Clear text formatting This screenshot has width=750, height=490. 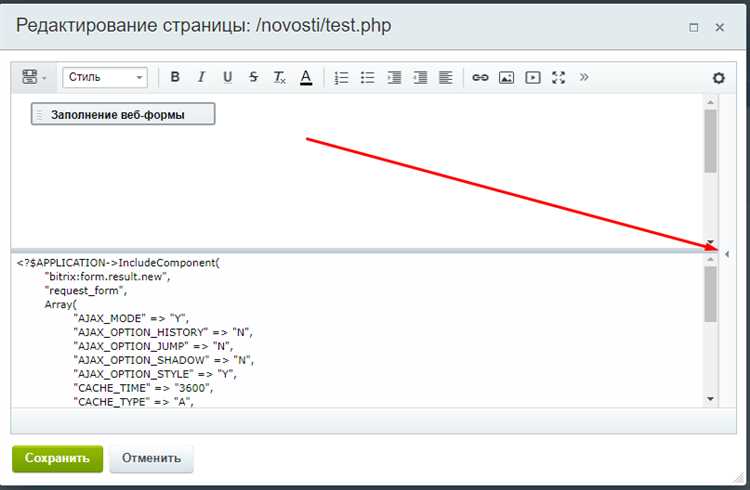pyautogui.click(x=279, y=77)
